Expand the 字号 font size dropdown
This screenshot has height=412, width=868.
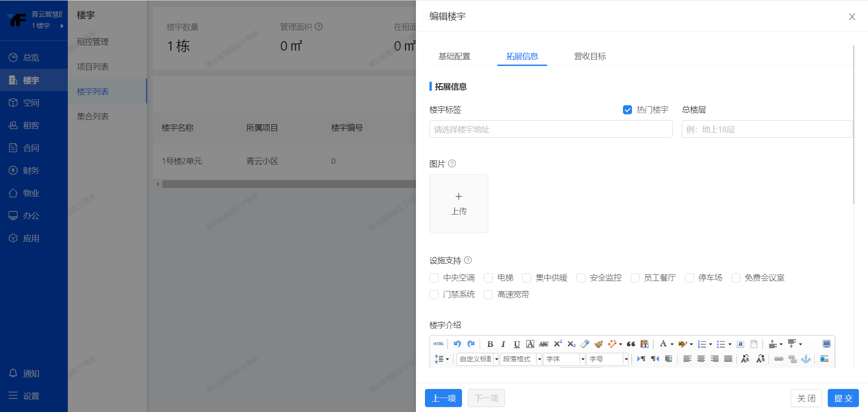(x=608, y=359)
